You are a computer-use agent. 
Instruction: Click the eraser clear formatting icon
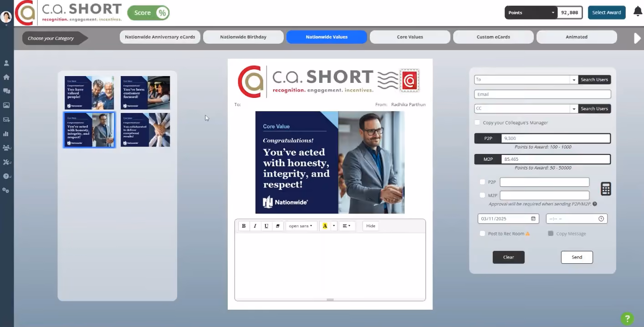(278, 226)
